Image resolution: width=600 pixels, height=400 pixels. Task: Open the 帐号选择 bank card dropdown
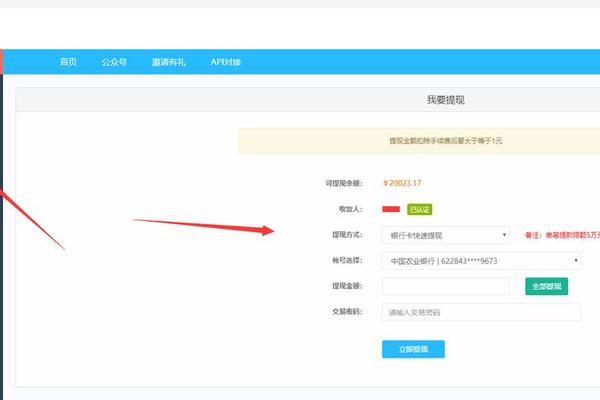click(x=481, y=261)
